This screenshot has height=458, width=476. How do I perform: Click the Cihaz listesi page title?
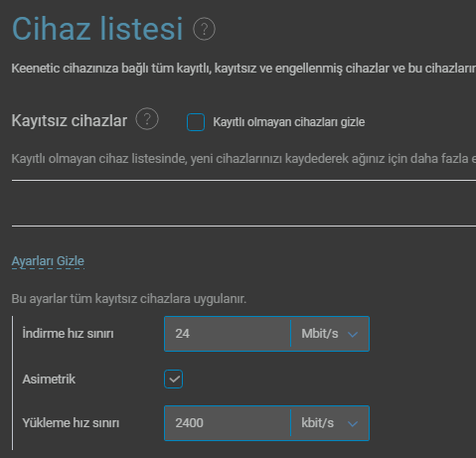(97, 29)
